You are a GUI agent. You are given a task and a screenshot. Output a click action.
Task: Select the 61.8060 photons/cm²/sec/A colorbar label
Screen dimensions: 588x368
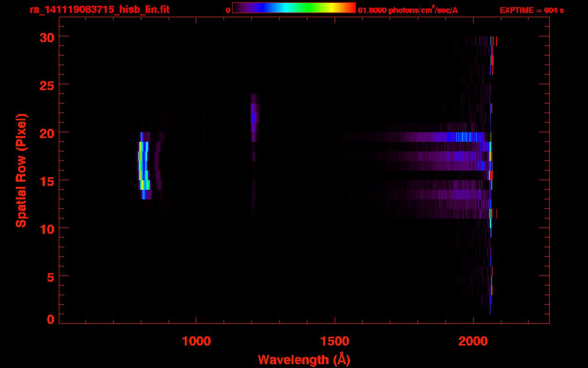coord(408,10)
